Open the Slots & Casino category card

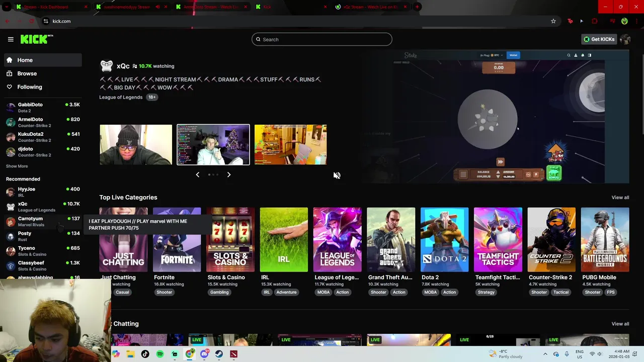(230, 240)
